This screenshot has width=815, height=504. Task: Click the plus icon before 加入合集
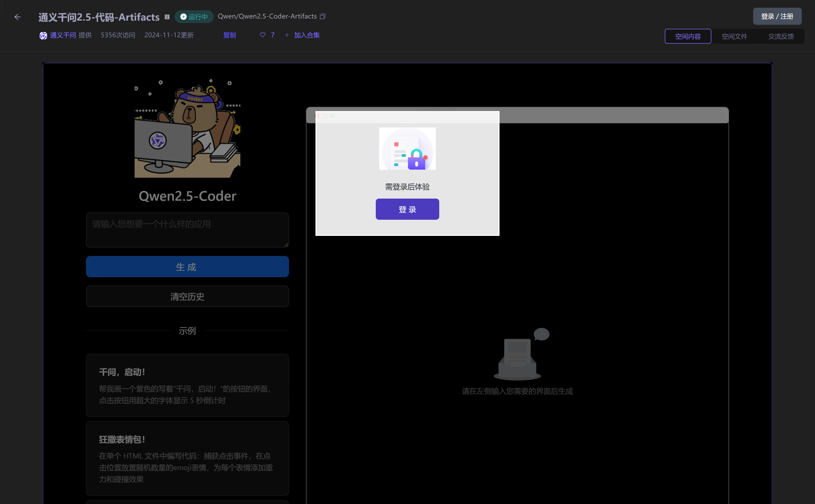point(287,35)
